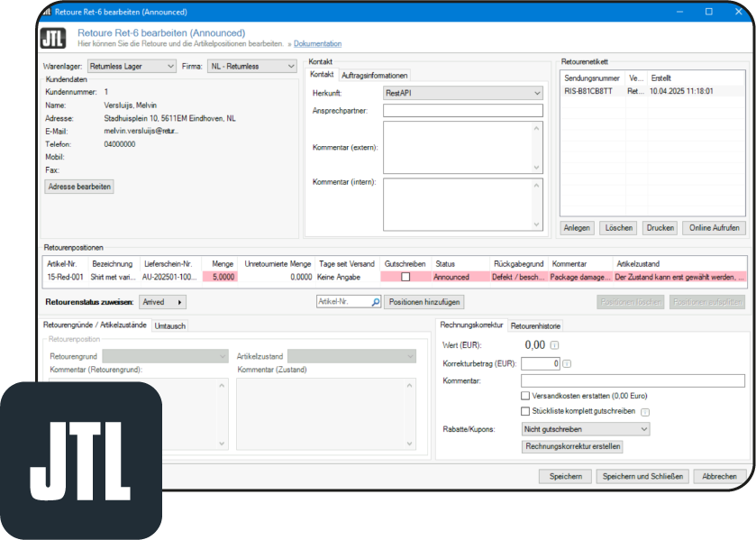The image size is (756, 540).
Task: Switch to the Auftragsinformationen tab
Action: (x=374, y=76)
